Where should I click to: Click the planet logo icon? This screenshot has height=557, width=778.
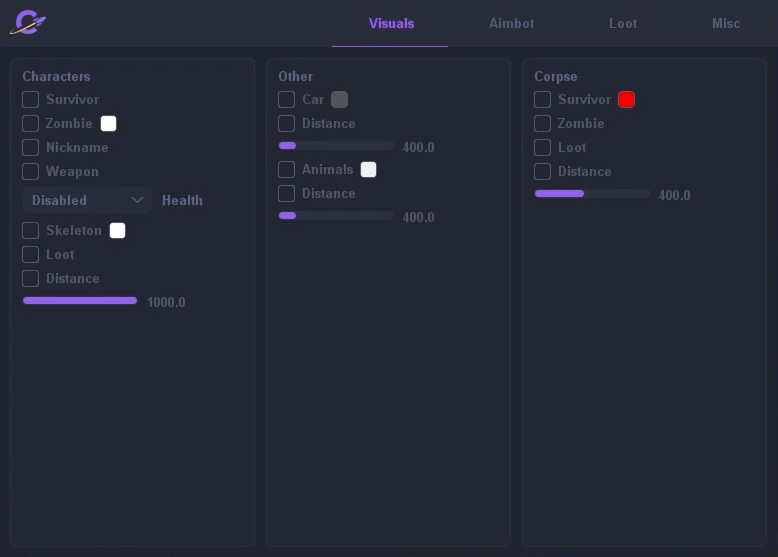pyautogui.click(x=28, y=22)
